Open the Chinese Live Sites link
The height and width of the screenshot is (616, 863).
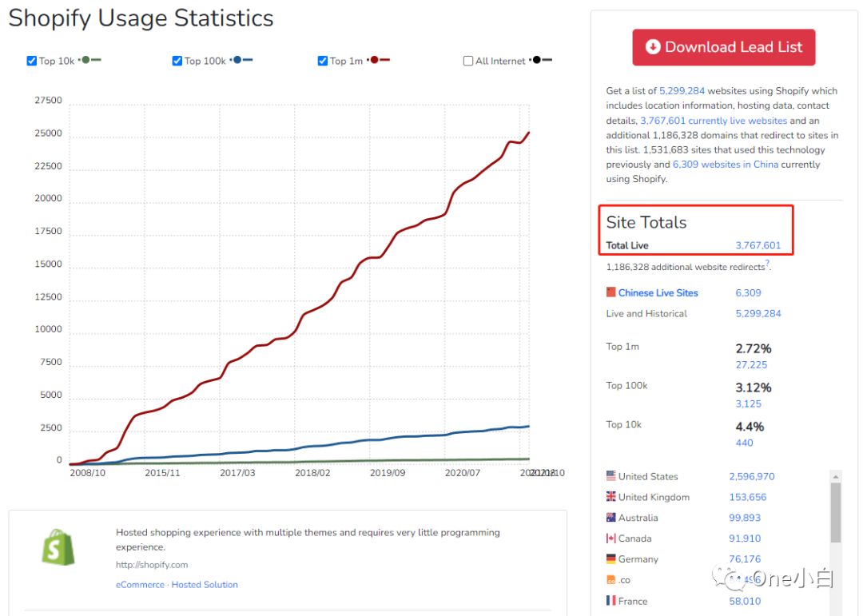[x=658, y=293]
